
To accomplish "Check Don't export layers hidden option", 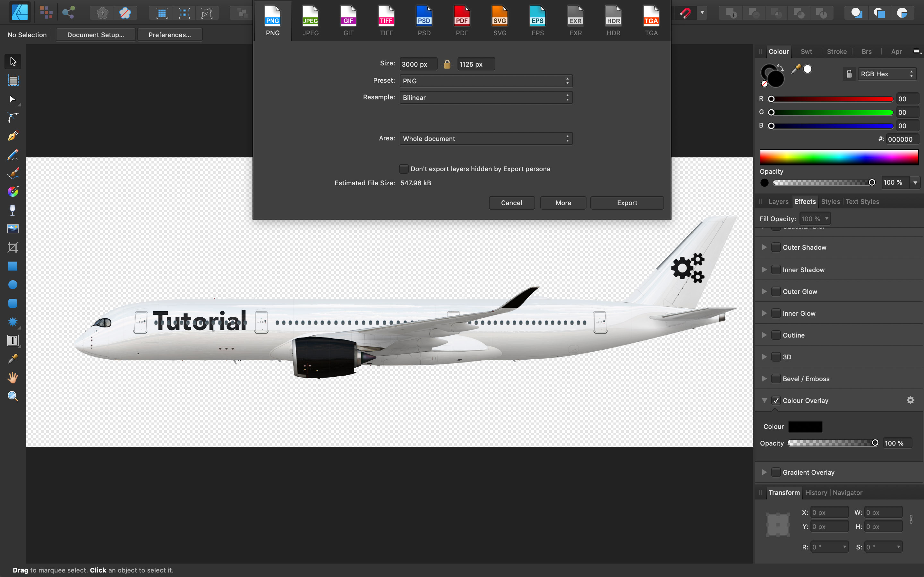I will [x=404, y=169].
